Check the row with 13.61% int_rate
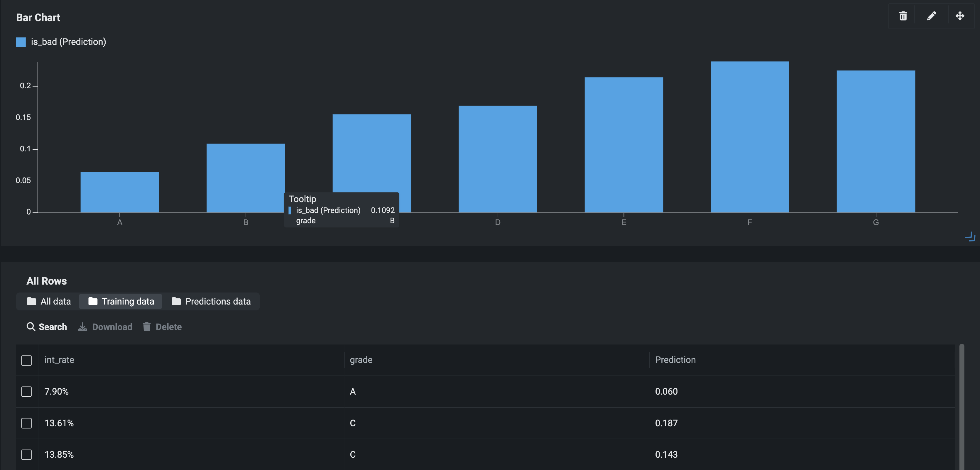 27,423
